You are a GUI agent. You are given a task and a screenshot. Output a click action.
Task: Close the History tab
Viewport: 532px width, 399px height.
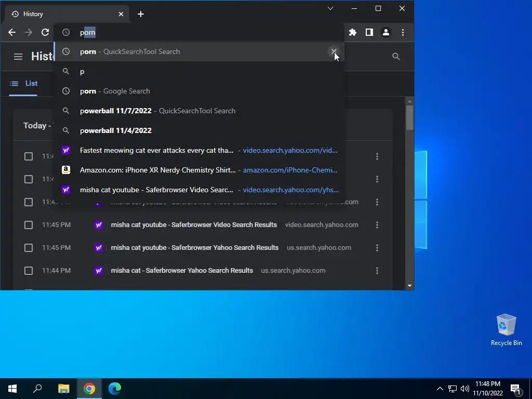[121, 14]
